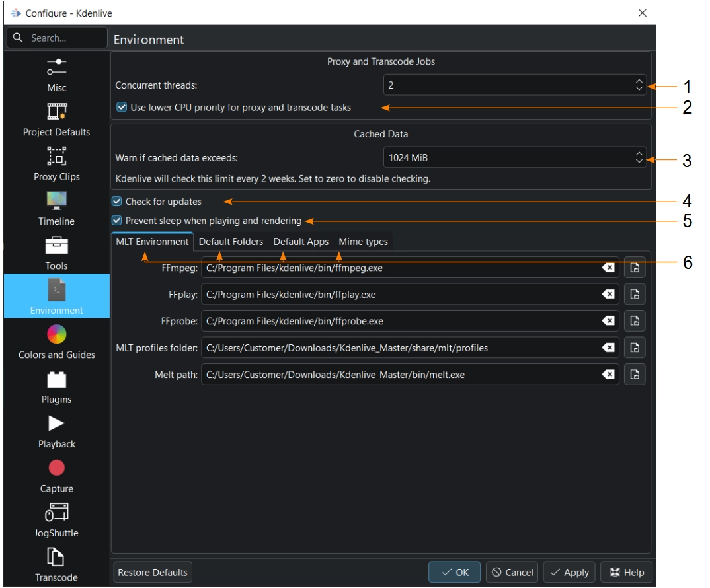Screen dimensions: 710x588
Task: Clear the Melt path field
Action: coord(608,375)
